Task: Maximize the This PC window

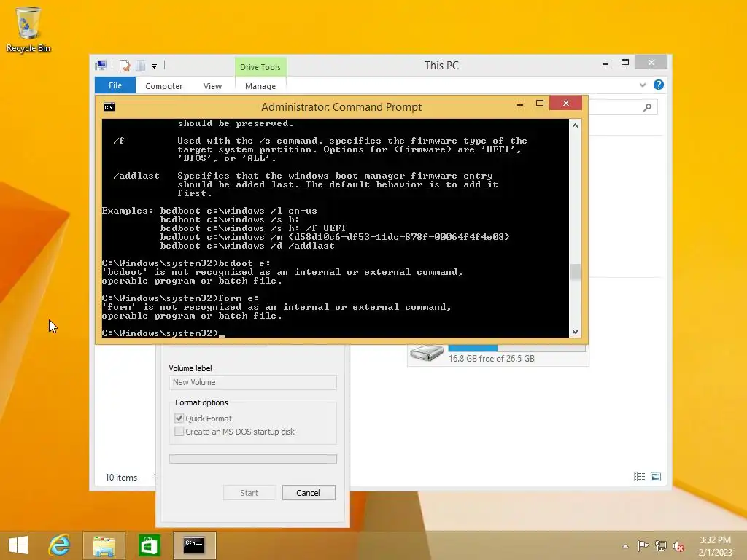Action: 625,63
